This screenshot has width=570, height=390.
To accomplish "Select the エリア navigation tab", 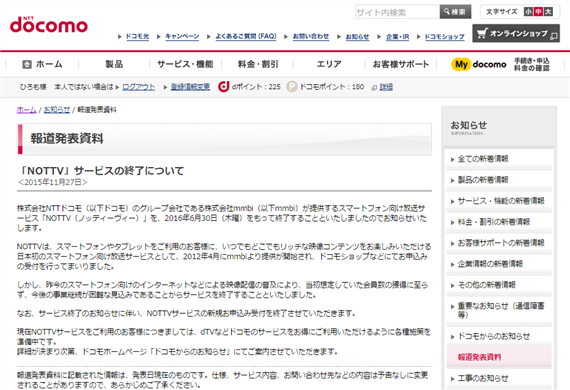I will tap(329, 64).
